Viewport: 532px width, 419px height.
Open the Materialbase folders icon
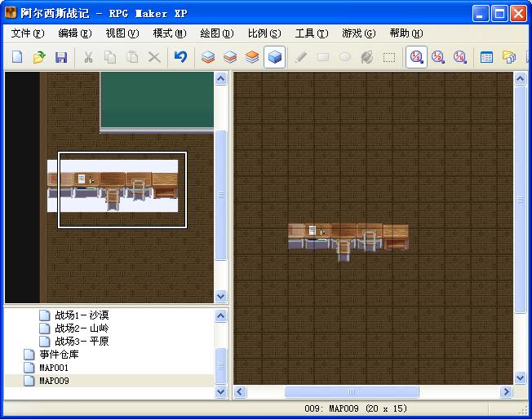509,57
